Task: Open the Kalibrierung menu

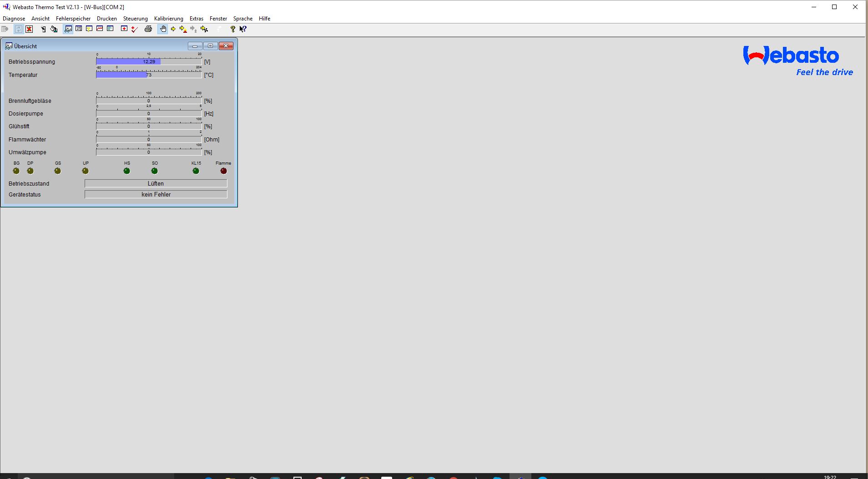Action: [x=168, y=19]
